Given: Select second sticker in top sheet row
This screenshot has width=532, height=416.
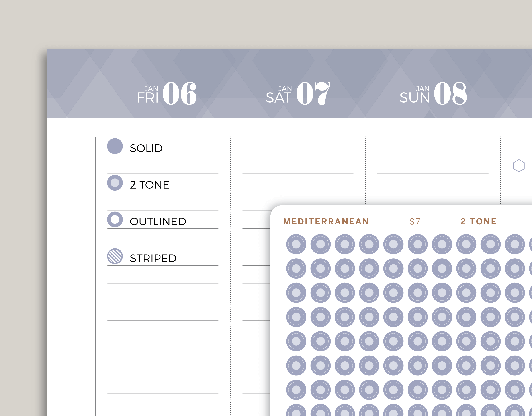Looking at the screenshot, I should click(x=320, y=244).
